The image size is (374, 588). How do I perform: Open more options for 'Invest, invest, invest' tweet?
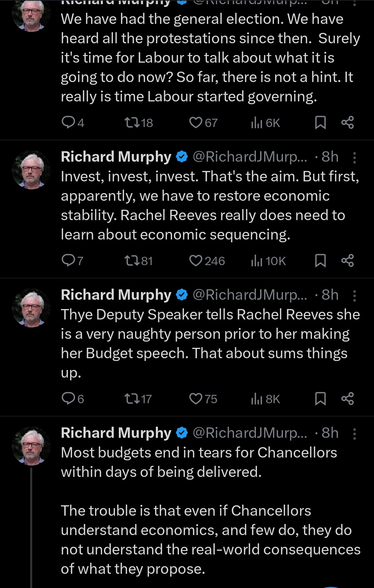[354, 157]
